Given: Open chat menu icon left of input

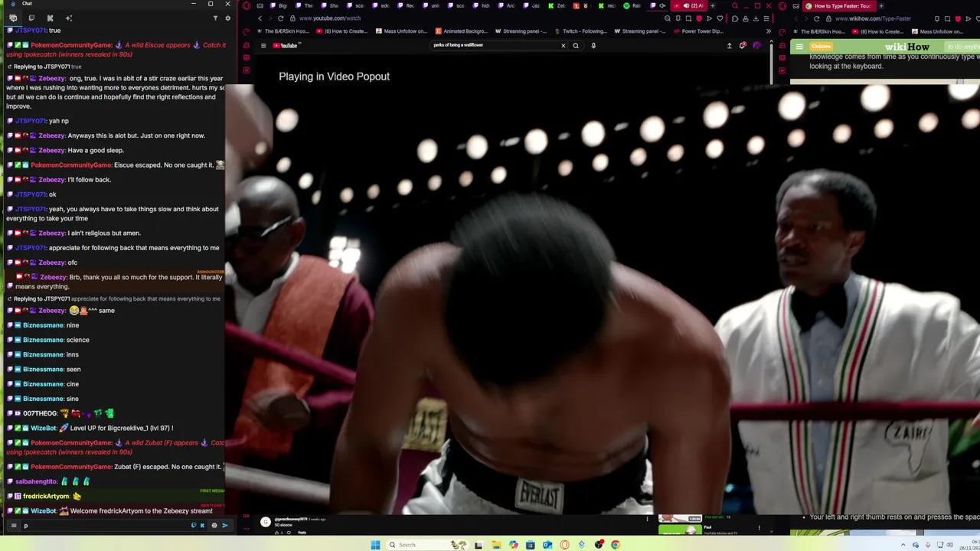Looking at the screenshot, I should 13,526.
